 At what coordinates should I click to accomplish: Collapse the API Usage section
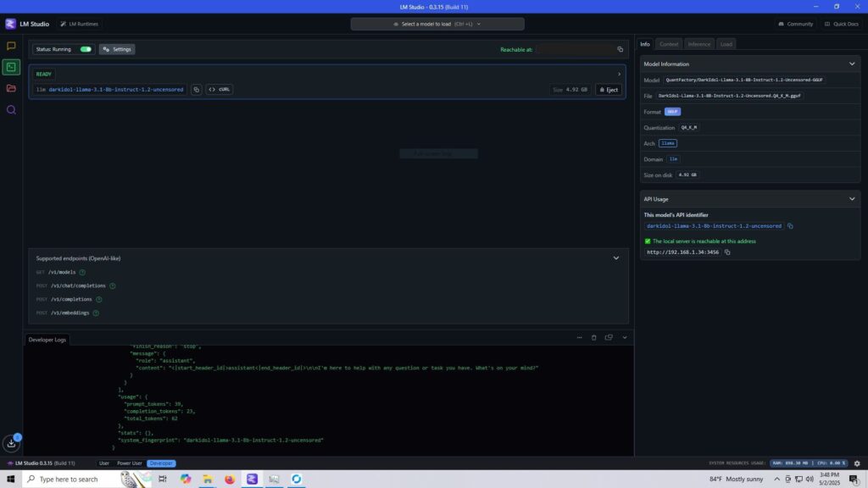(x=852, y=199)
